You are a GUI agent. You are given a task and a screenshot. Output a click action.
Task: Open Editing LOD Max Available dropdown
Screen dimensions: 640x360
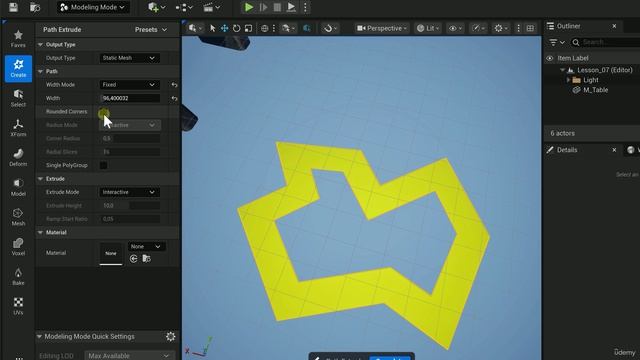[129, 356]
